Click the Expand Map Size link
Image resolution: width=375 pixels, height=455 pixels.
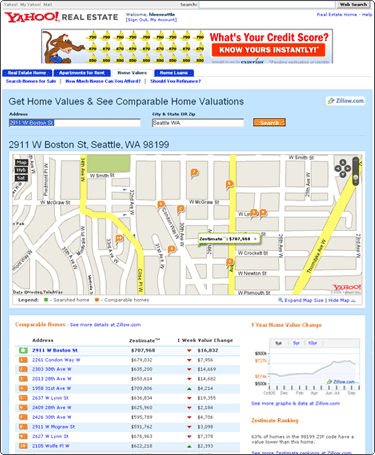(304, 300)
